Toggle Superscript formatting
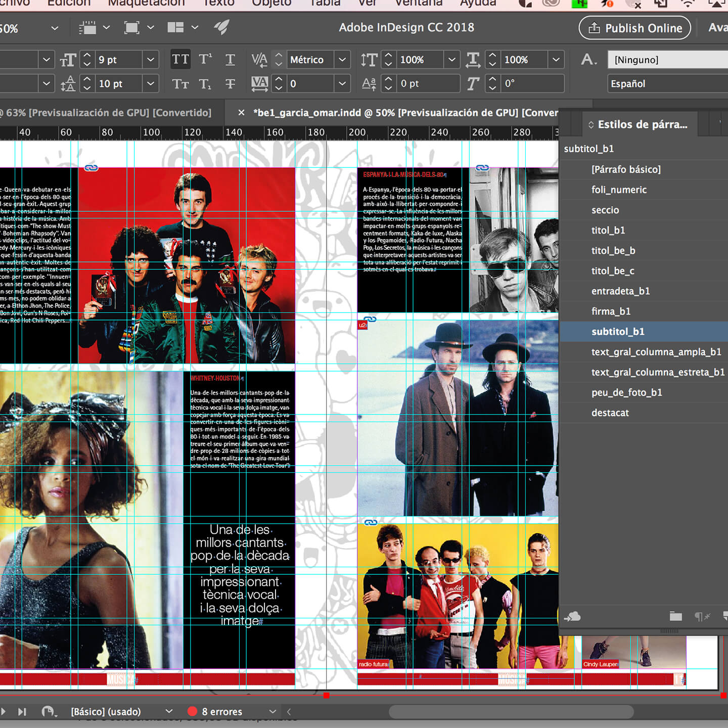Screen dimensions: 728x728 tap(205, 60)
